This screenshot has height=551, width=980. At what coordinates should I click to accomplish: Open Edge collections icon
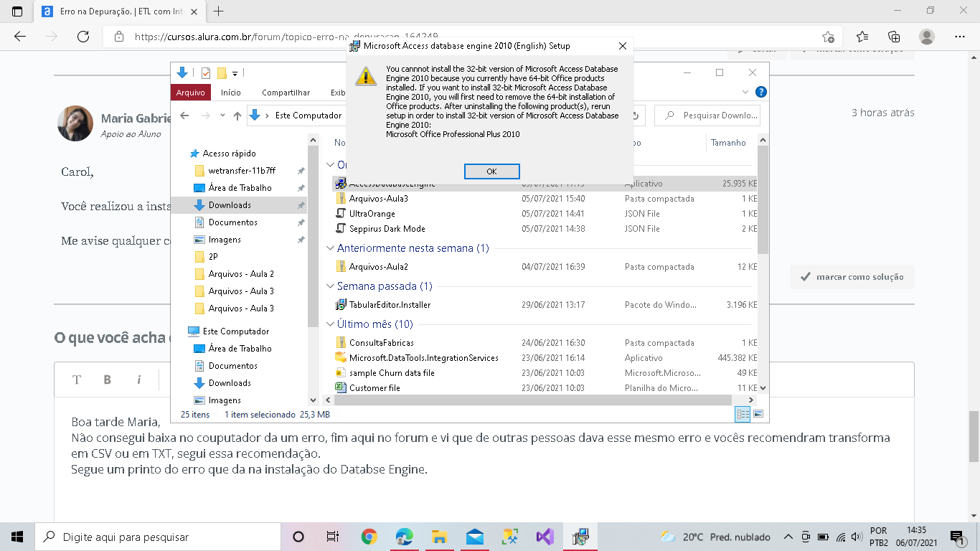894,37
